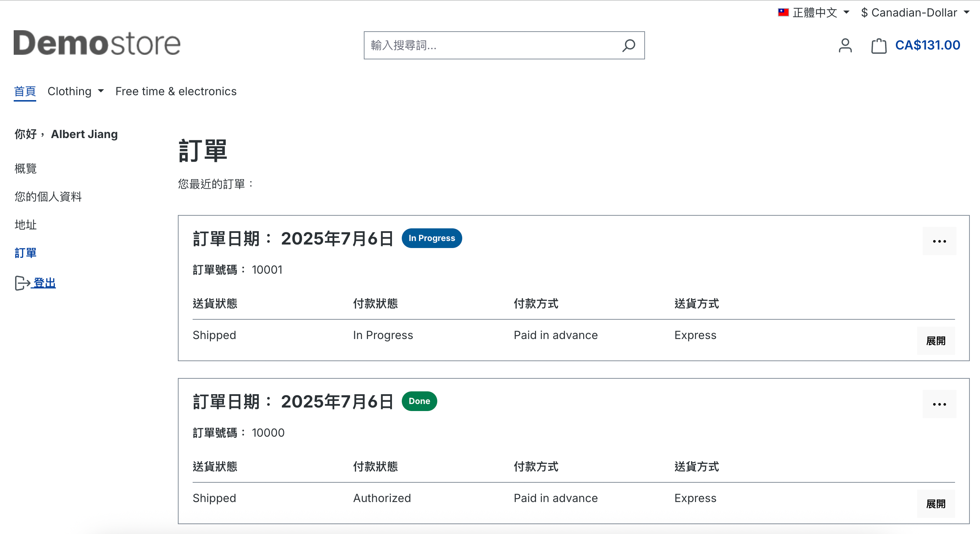Open the 正體中文 language dropdown

pyautogui.click(x=814, y=13)
